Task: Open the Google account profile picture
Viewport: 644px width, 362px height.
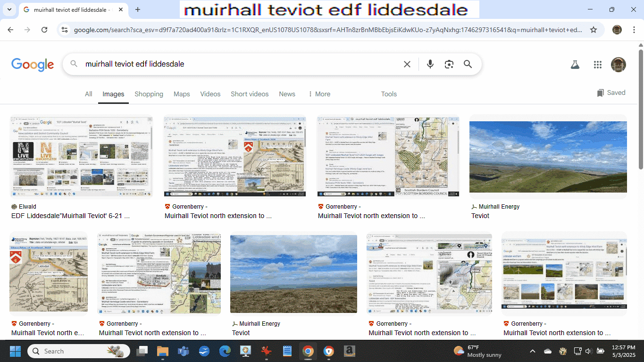Action: pyautogui.click(x=618, y=65)
